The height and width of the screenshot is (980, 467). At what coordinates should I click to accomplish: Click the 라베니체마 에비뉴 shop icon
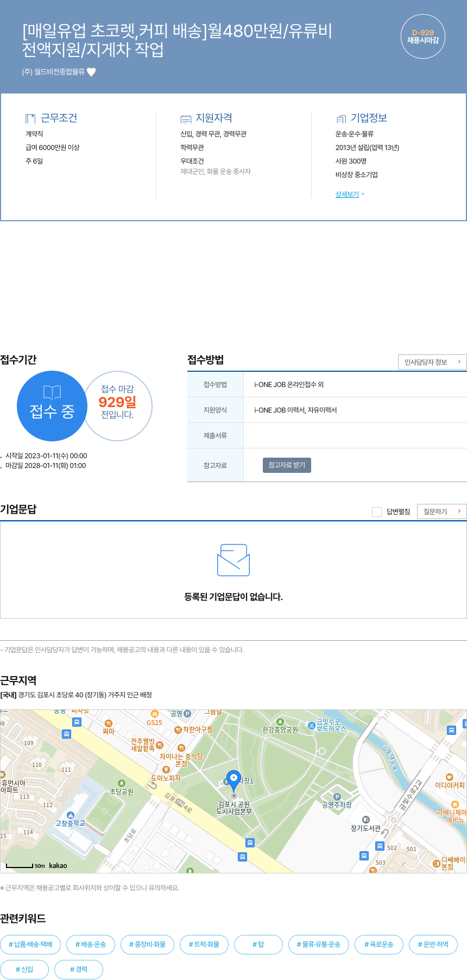point(455,804)
